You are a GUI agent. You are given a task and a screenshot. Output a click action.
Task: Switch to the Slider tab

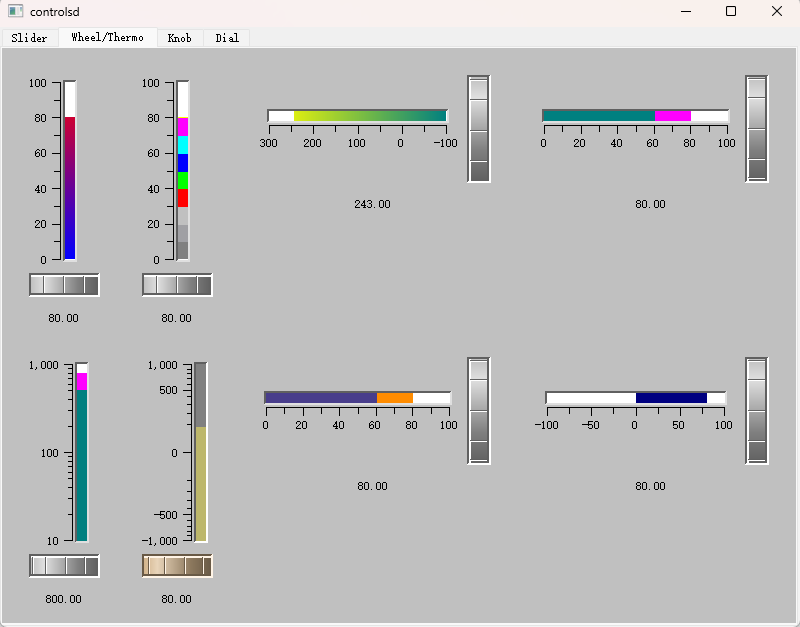coord(29,38)
